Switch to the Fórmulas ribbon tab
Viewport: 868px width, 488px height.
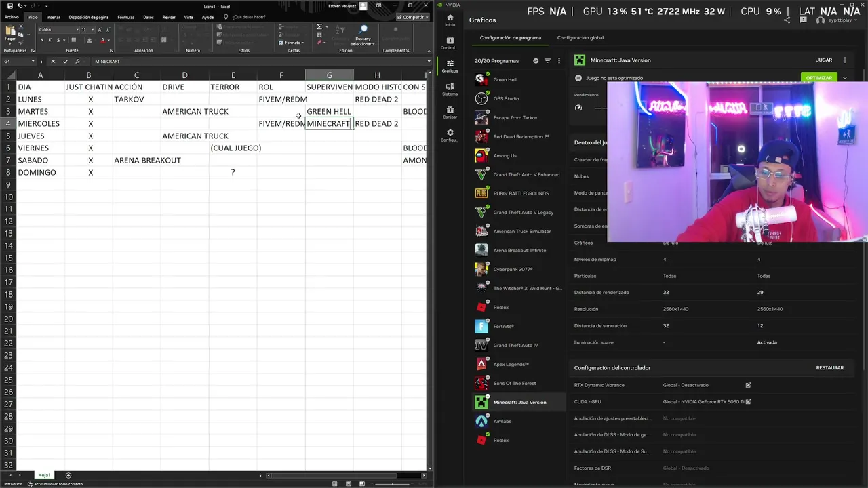click(x=125, y=17)
